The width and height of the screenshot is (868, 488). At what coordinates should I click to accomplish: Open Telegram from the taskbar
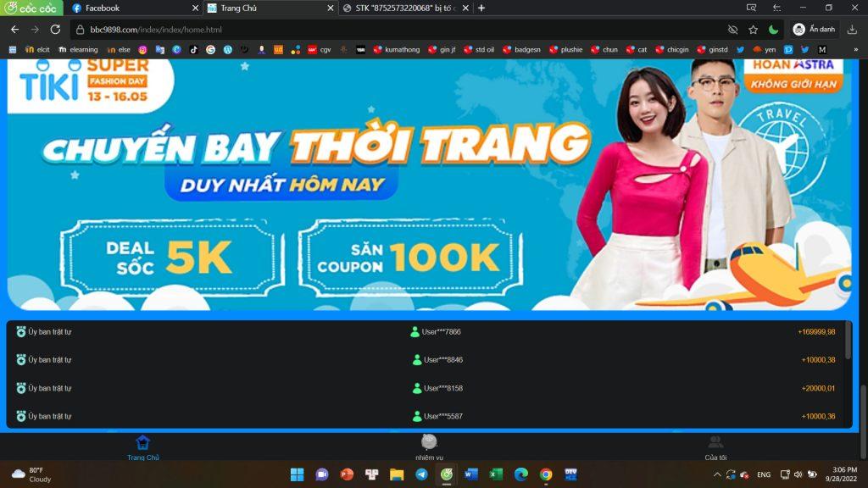point(421,474)
